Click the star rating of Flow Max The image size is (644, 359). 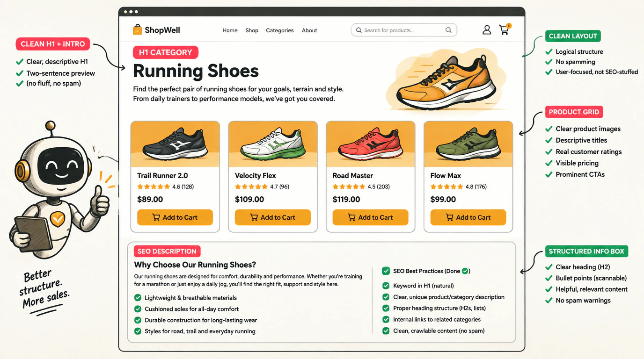447,187
